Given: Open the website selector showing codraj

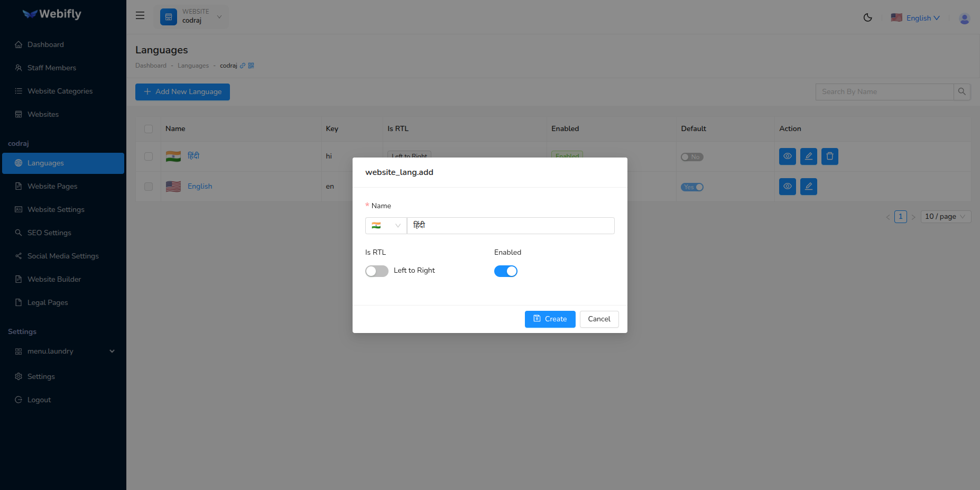Looking at the screenshot, I should coord(191,16).
